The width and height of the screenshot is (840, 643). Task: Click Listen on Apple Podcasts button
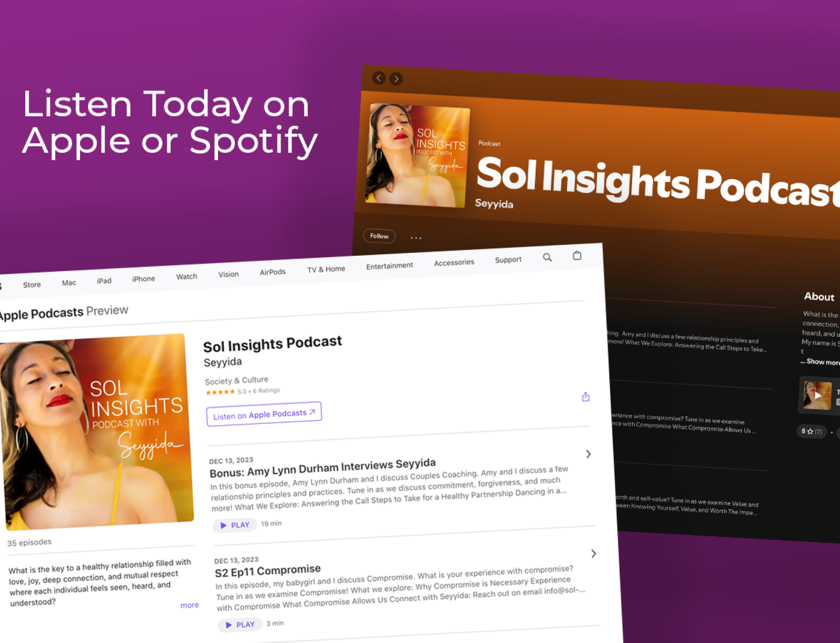coord(264,414)
